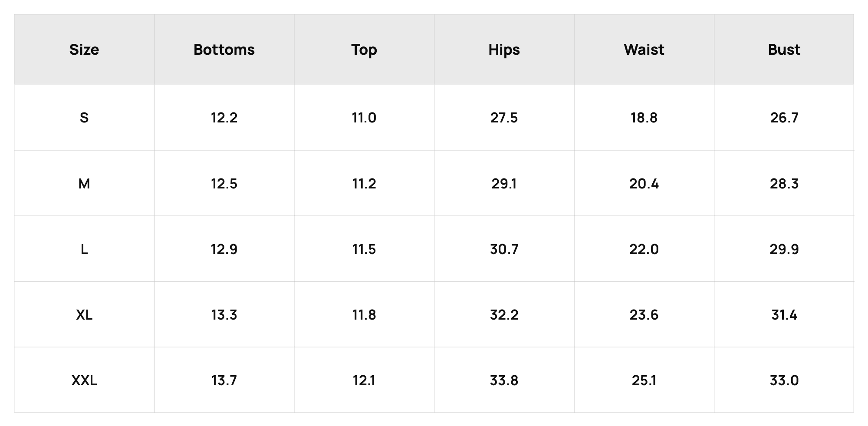Click the Hips column header
868x426 pixels.
(x=504, y=50)
